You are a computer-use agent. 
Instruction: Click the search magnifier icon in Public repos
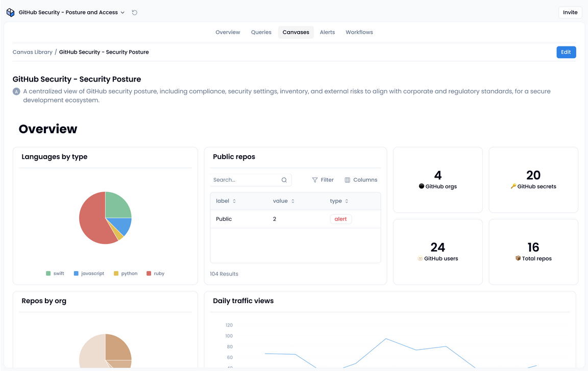(284, 180)
